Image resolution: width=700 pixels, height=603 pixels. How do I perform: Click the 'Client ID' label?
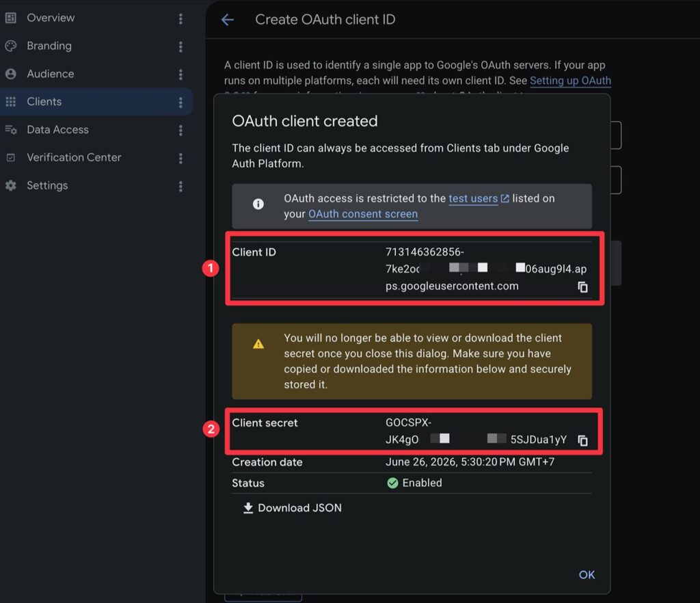coord(254,252)
